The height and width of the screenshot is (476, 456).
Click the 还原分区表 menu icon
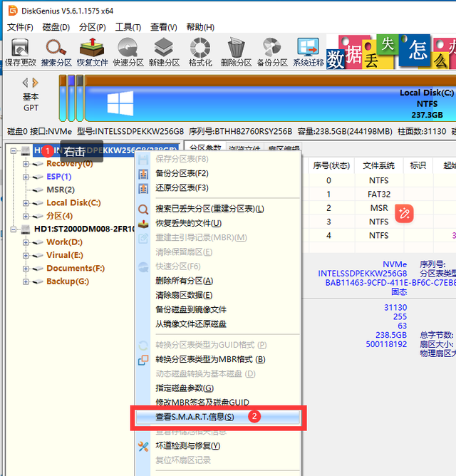click(143, 188)
